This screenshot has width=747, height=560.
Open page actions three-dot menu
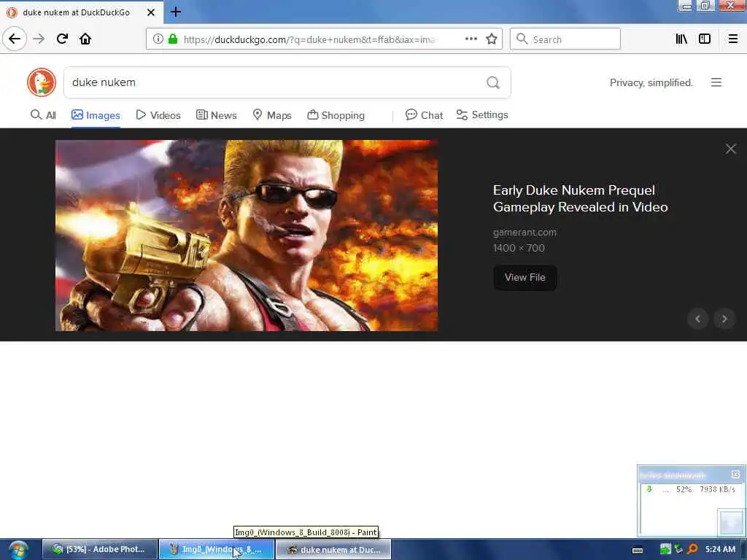coord(471,39)
